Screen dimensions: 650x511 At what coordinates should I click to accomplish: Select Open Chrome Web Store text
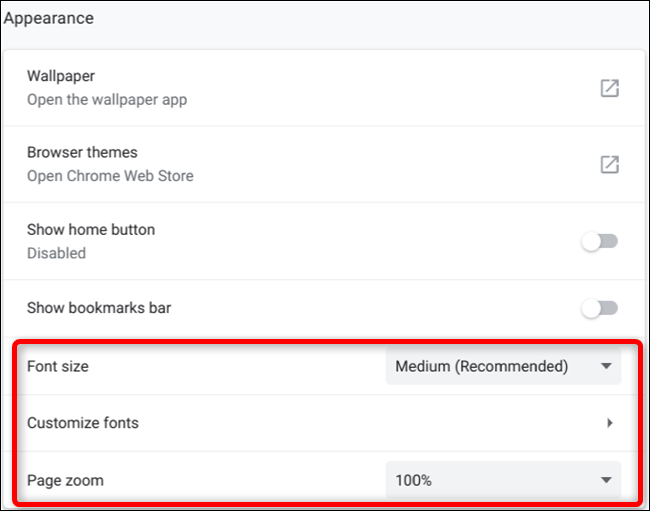110,176
